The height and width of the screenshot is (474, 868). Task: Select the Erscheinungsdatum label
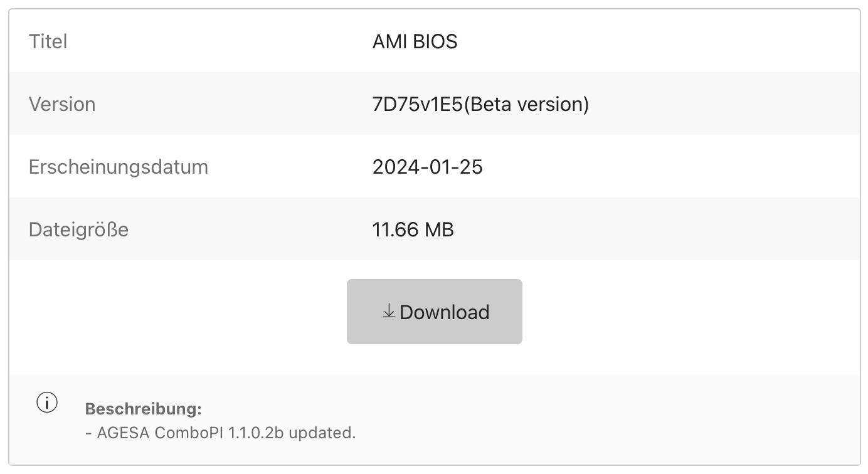tap(119, 167)
